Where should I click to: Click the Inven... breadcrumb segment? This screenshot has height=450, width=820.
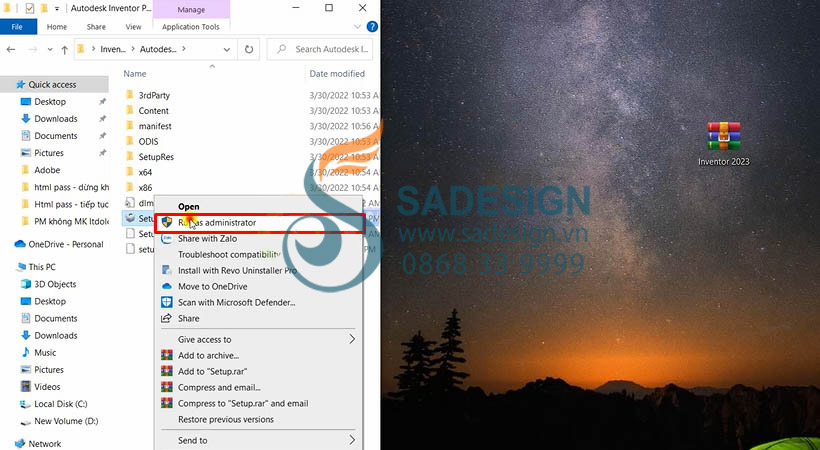[113, 49]
